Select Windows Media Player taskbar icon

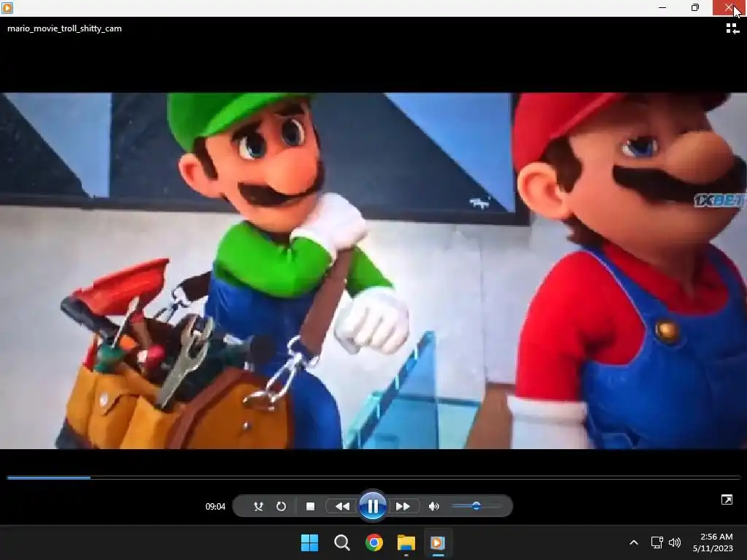pos(438,542)
